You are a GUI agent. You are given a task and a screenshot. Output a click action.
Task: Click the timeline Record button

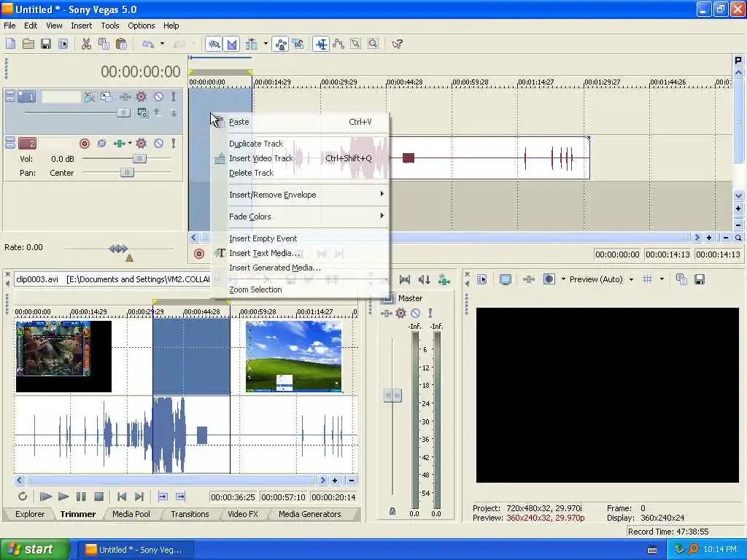199,254
